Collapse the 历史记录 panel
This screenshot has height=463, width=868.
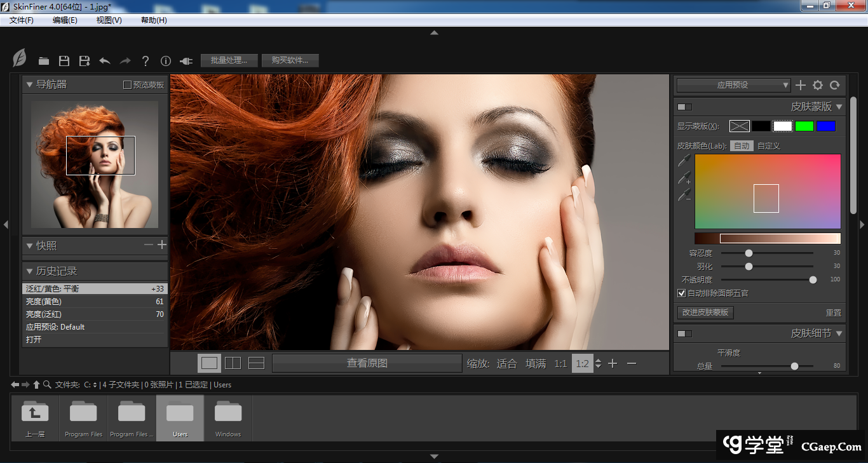tap(29, 271)
